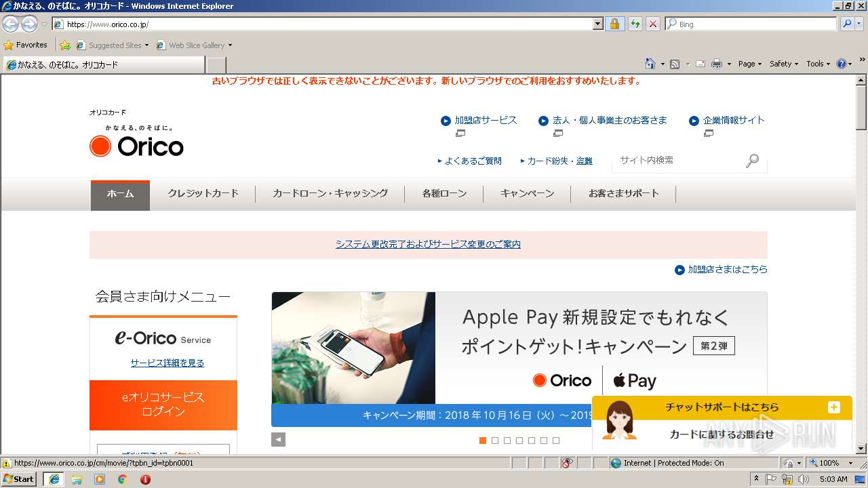Viewport: 868px width, 488px height.
Task: Click the RSS Feeds icon
Action: [675, 64]
